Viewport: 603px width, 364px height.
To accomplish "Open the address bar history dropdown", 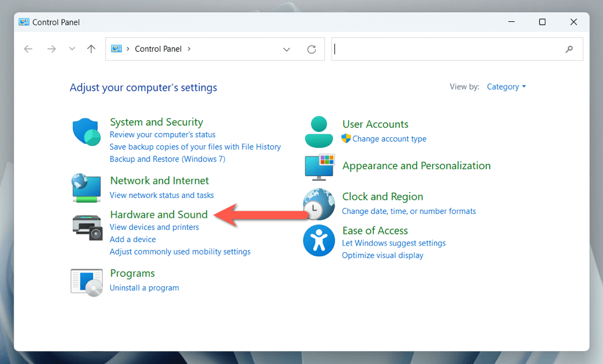I will (x=287, y=49).
